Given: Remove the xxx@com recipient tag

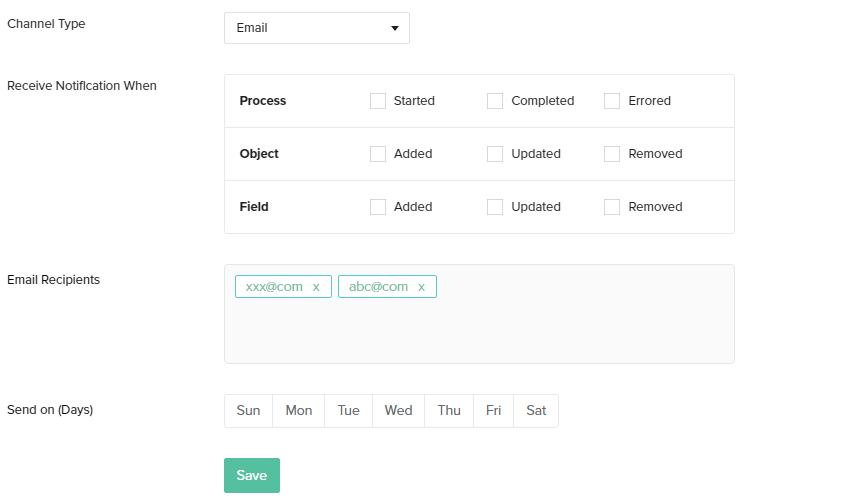Looking at the screenshot, I should tap(316, 287).
